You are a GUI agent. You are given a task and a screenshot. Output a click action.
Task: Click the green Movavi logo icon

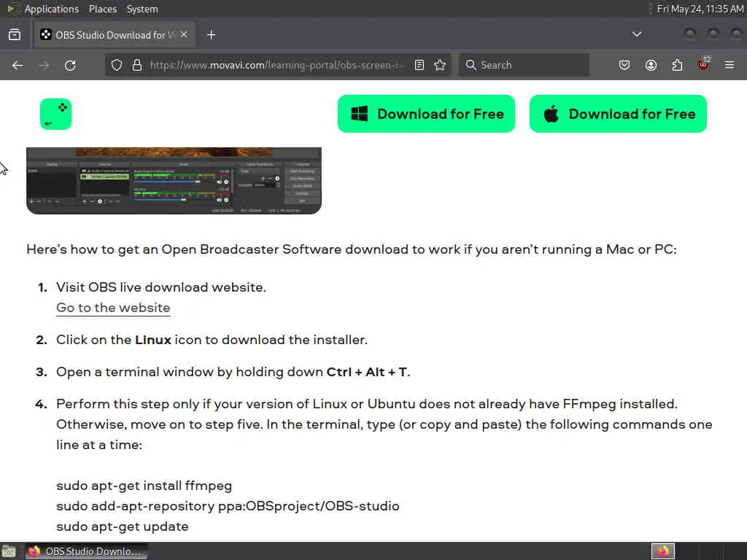point(55,114)
